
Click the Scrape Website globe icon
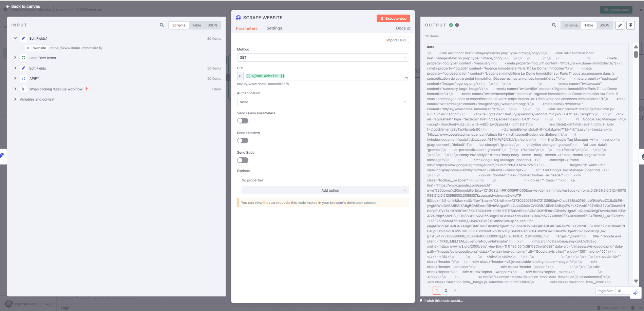pyautogui.click(x=239, y=18)
